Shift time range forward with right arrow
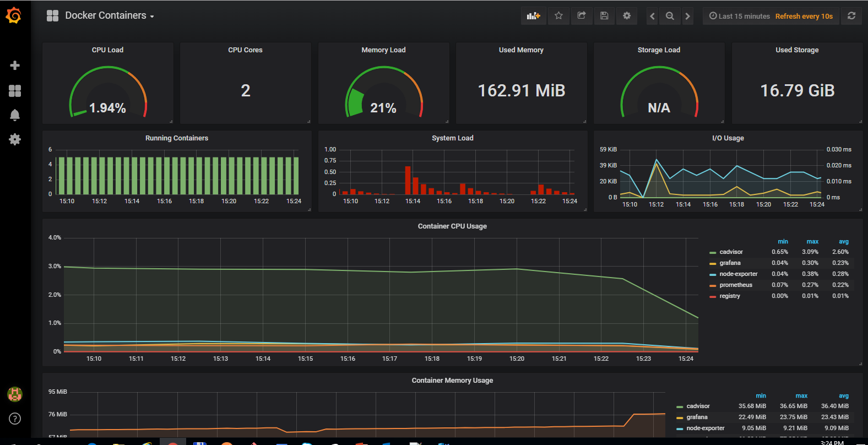The width and height of the screenshot is (868, 445). click(x=687, y=16)
